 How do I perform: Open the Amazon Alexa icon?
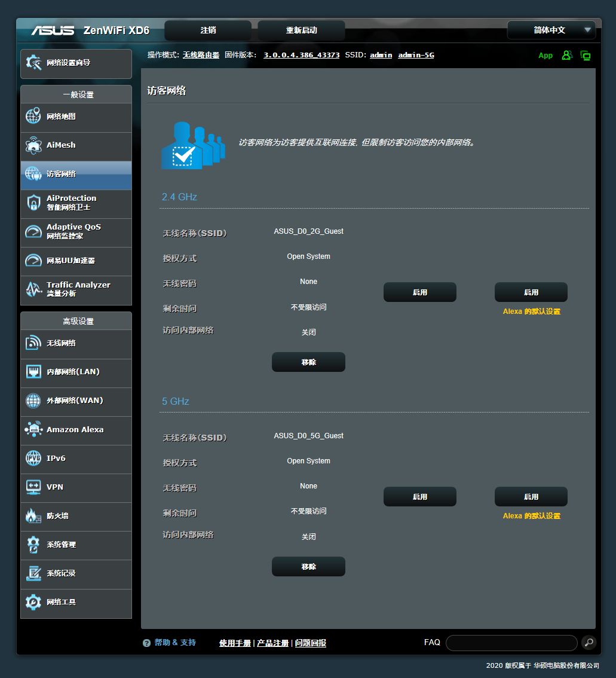point(33,429)
